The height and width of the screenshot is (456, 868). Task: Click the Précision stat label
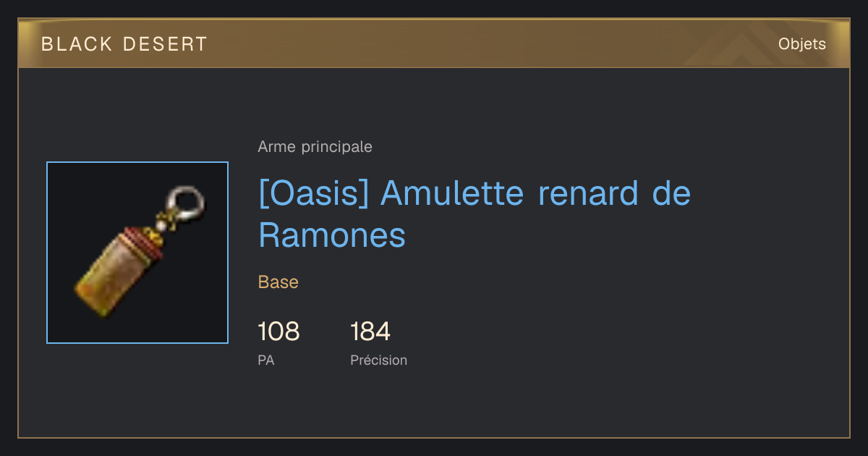pyautogui.click(x=378, y=360)
